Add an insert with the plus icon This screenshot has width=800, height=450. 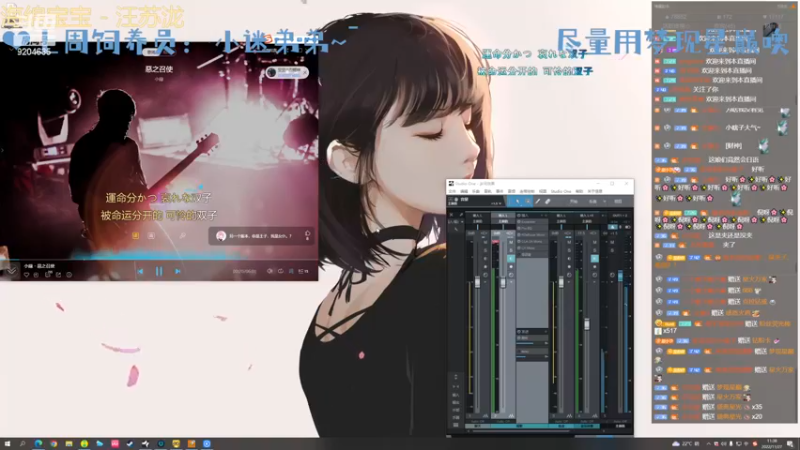pos(542,215)
